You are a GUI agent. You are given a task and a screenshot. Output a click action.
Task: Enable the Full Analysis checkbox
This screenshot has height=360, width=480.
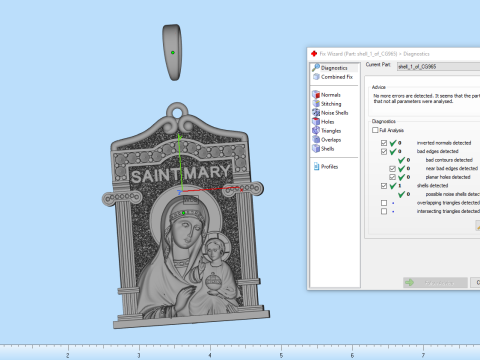point(375,130)
